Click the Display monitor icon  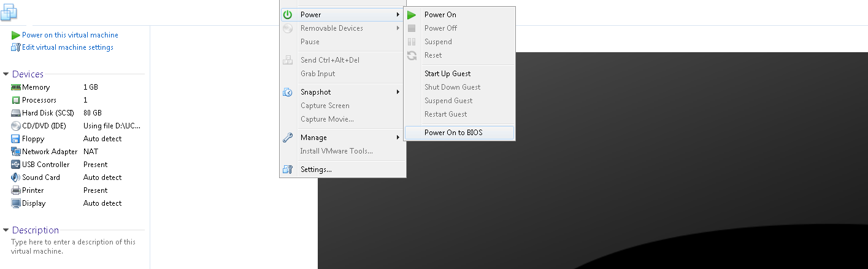[16, 203]
